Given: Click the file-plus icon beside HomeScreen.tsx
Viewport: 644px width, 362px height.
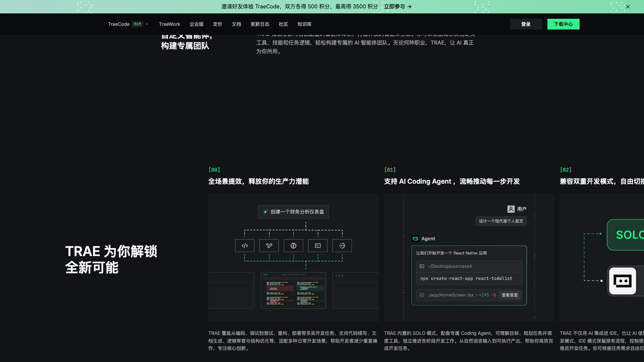Looking at the screenshot, I should (422, 295).
